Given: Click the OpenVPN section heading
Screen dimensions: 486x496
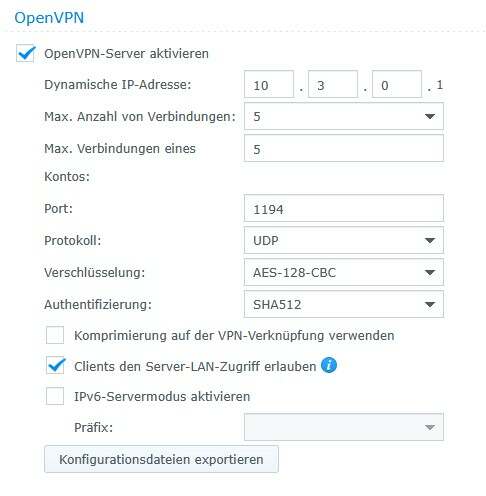Looking at the screenshot, I should (x=49, y=18).
